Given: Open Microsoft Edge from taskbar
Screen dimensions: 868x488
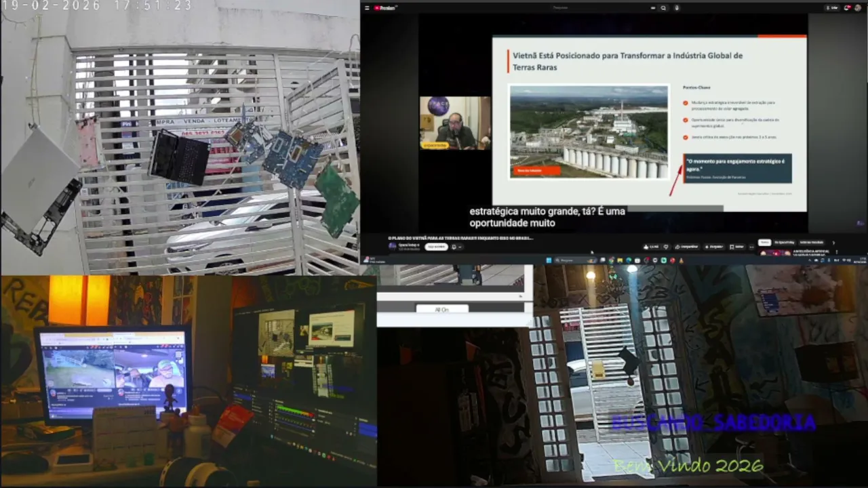Looking at the screenshot, I should pos(629,260).
